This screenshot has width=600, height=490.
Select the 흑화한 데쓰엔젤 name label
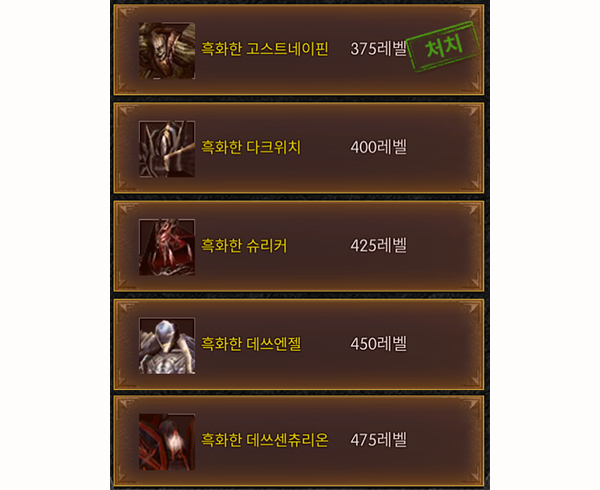pos(251,344)
